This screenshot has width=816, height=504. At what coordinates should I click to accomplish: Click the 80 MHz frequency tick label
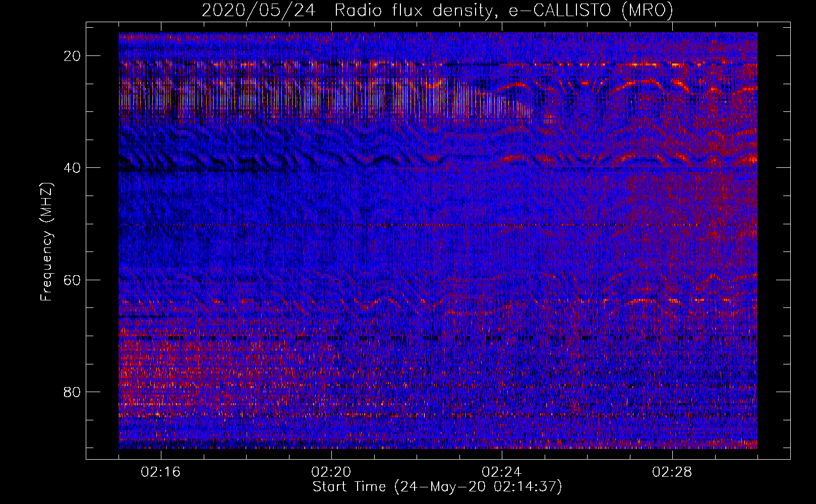73,392
